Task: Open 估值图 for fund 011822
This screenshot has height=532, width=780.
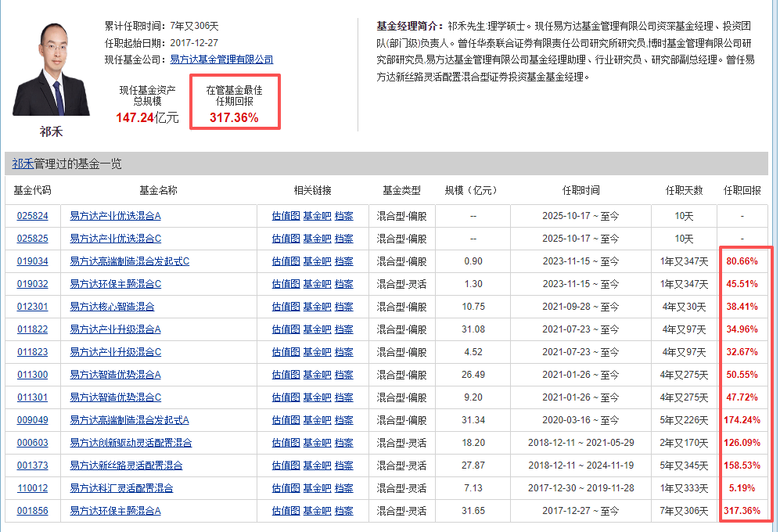Action: (286, 329)
